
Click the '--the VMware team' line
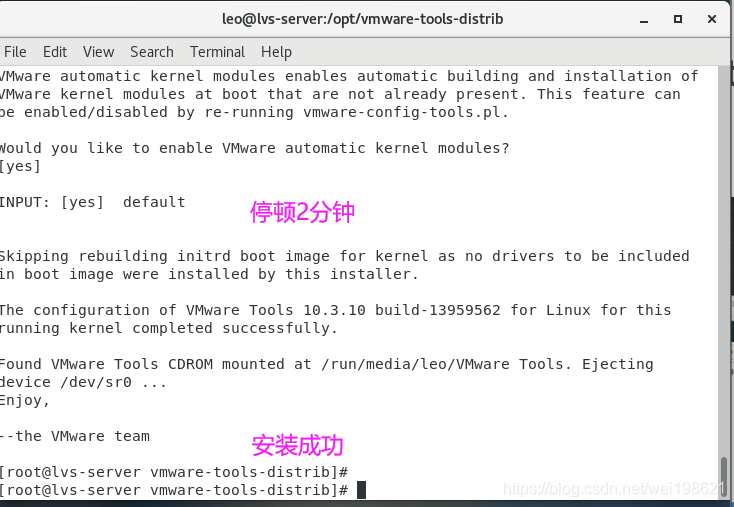(x=75, y=436)
